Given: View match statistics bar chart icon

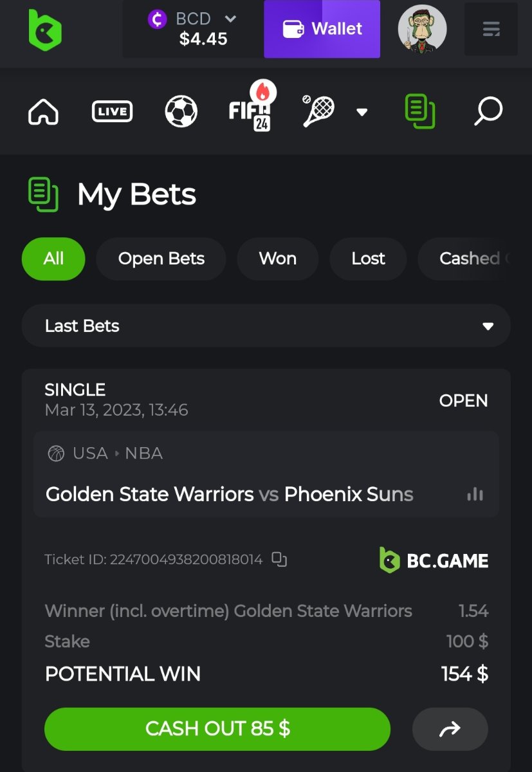Looking at the screenshot, I should click(x=475, y=494).
